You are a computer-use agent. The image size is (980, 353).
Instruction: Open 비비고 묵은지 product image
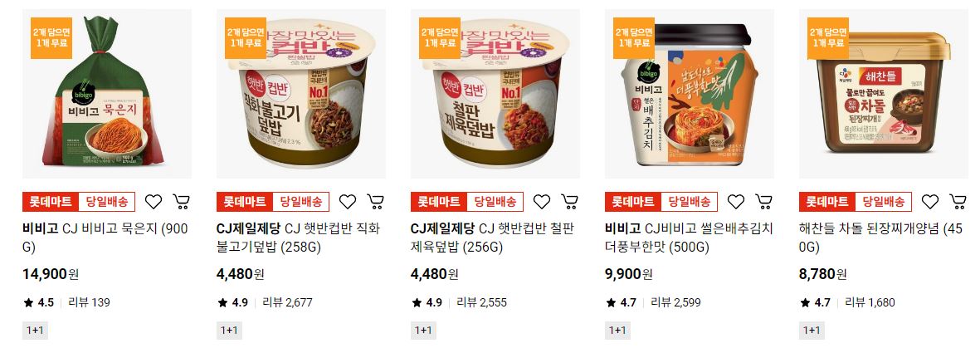107,94
